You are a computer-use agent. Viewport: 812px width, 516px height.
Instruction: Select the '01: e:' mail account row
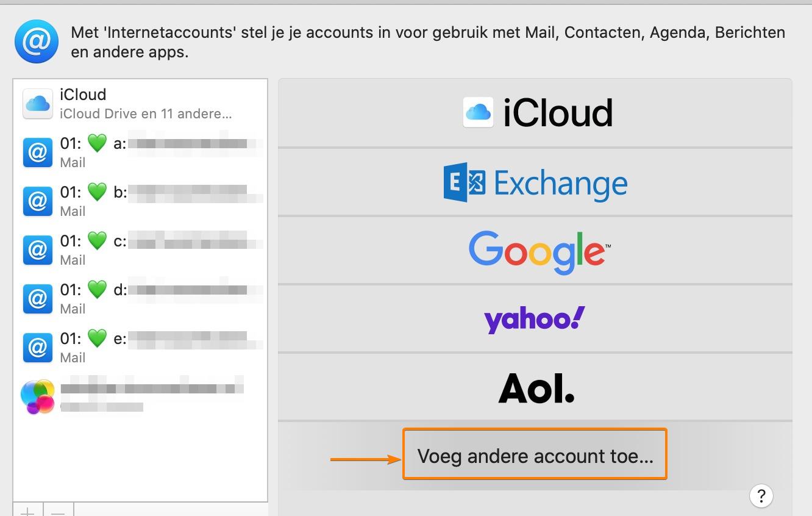[140, 348]
